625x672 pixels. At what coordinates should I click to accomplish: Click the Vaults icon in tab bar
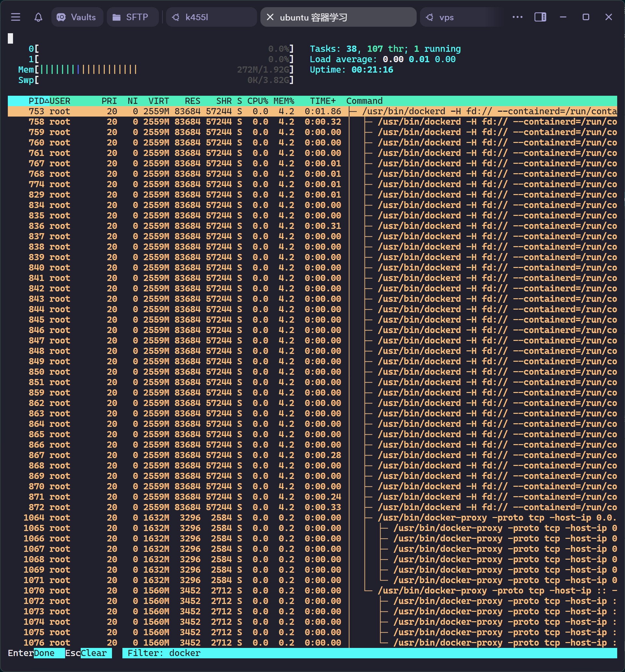[x=61, y=17]
